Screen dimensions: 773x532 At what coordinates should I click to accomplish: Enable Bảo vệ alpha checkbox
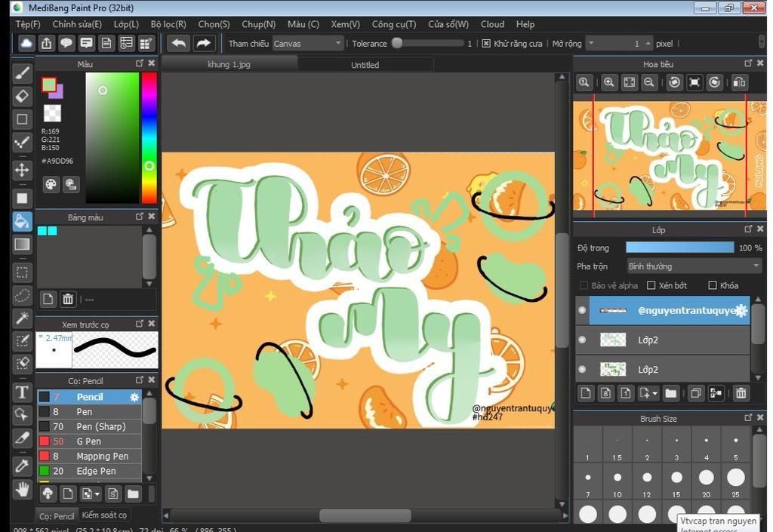[x=584, y=285]
